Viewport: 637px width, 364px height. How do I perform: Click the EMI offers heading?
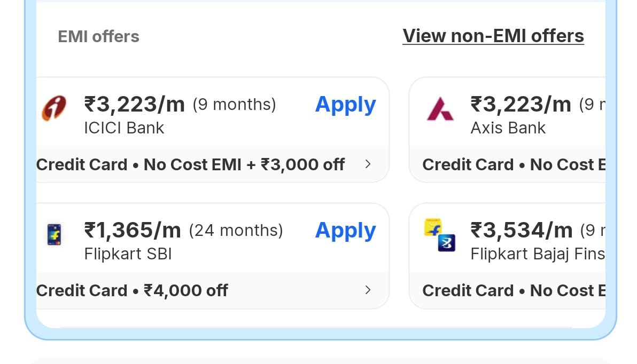pos(98,36)
